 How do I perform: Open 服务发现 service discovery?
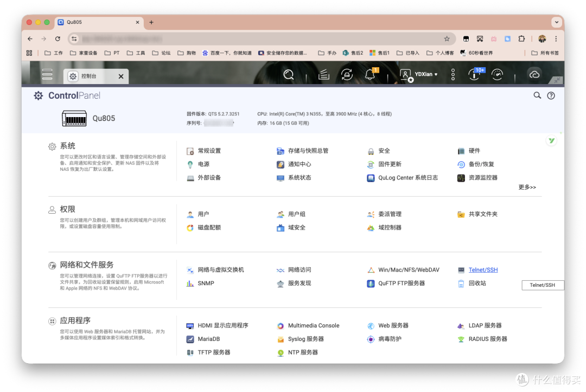294,284
